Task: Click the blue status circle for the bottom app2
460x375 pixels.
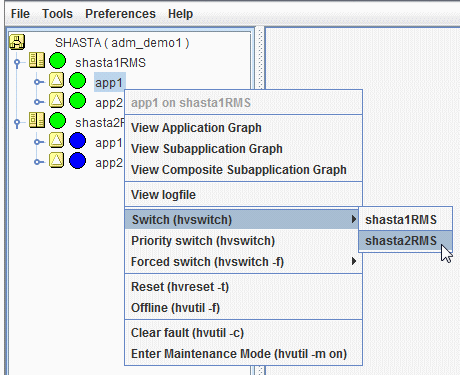Action: point(77,161)
